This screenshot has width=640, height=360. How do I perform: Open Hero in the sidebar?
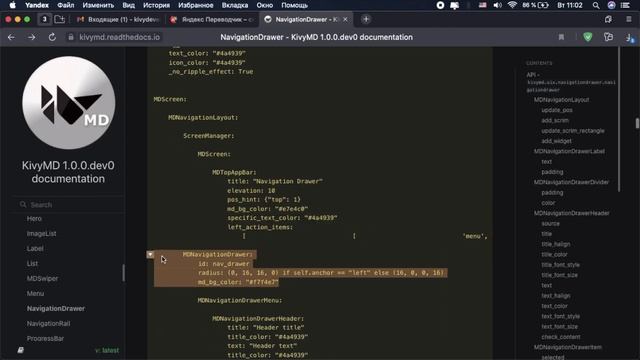pos(34,218)
